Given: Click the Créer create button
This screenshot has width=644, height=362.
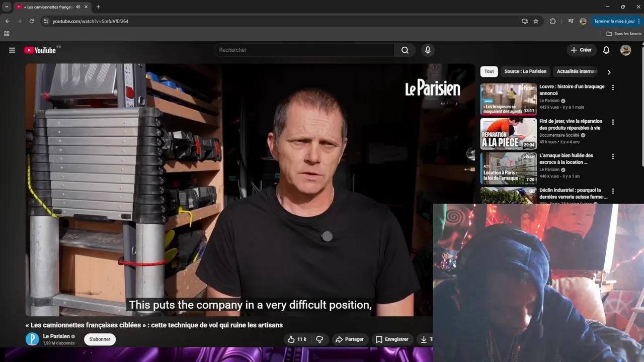Looking at the screenshot, I should pos(581,50).
